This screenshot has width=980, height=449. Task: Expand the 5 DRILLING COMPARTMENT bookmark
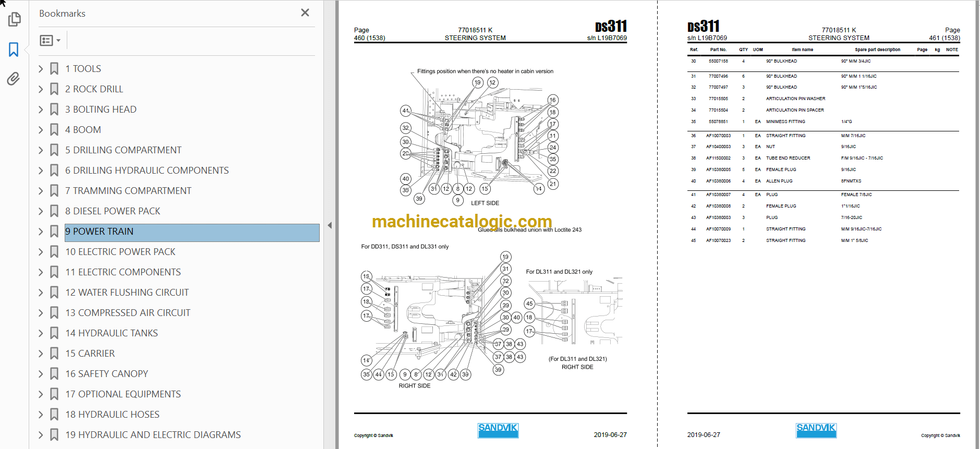coord(41,150)
